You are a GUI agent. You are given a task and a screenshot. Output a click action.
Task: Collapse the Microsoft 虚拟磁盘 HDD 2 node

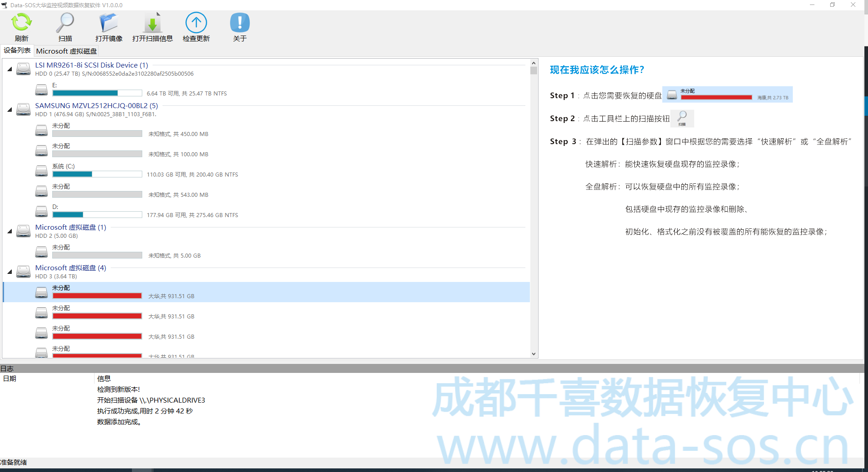pos(9,231)
